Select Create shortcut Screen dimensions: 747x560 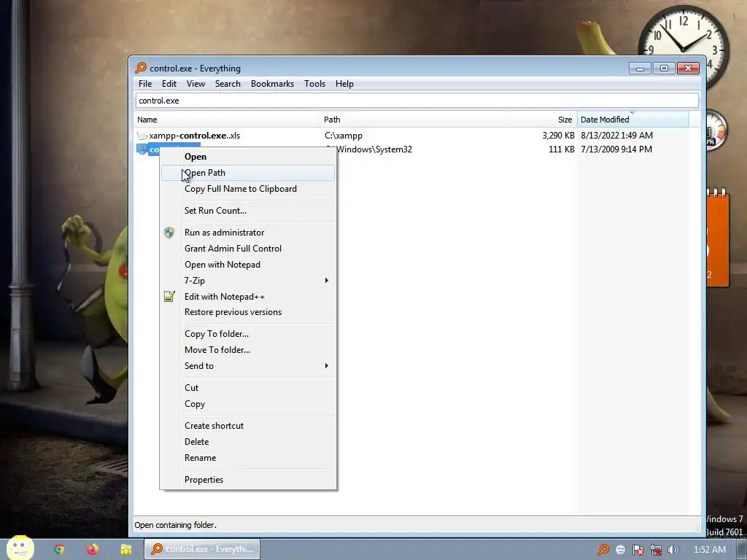pos(248,426)
